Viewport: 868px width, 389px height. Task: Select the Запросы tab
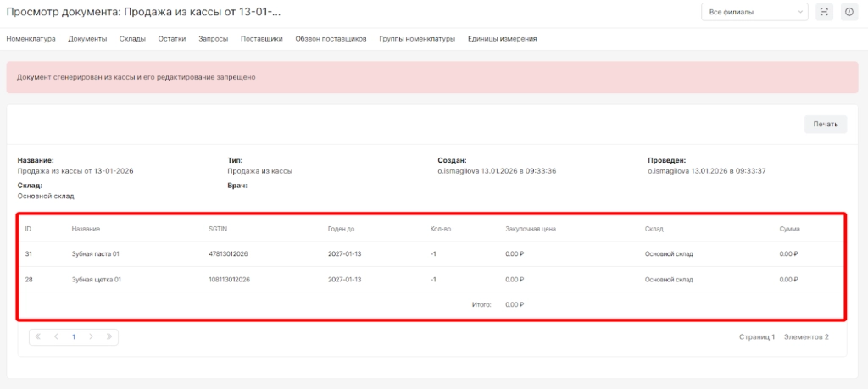[213, 39]
